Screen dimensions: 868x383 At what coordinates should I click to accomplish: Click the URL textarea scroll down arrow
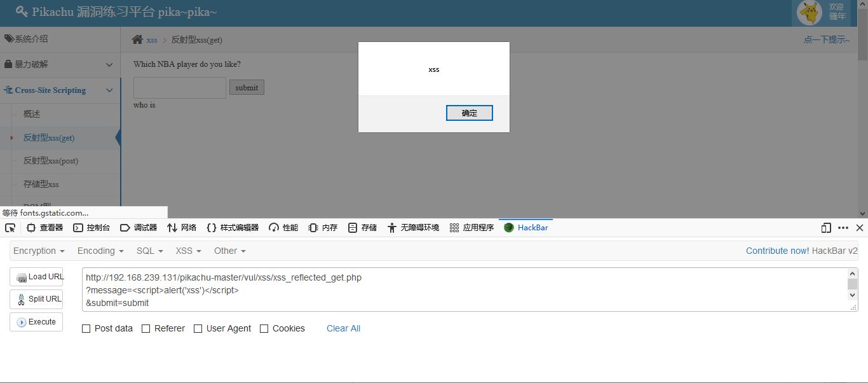853,295
